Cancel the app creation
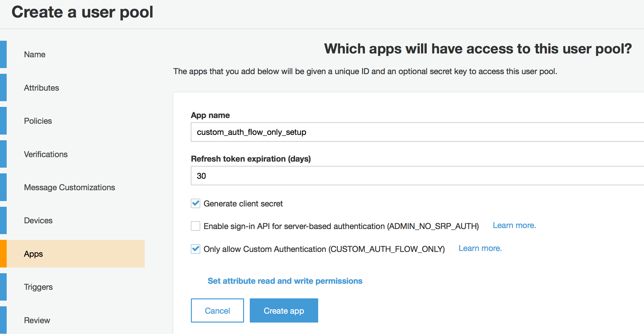The image size is (644, 334). point(217,310)
